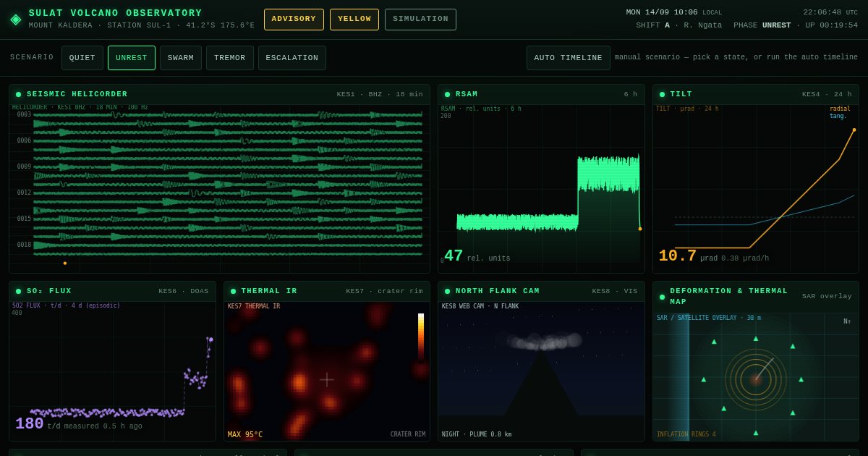Click 'NIGHT · PLUME 0.8 km' caption
This screenshot has height=456, width=868.
click(x=477, y=435)
